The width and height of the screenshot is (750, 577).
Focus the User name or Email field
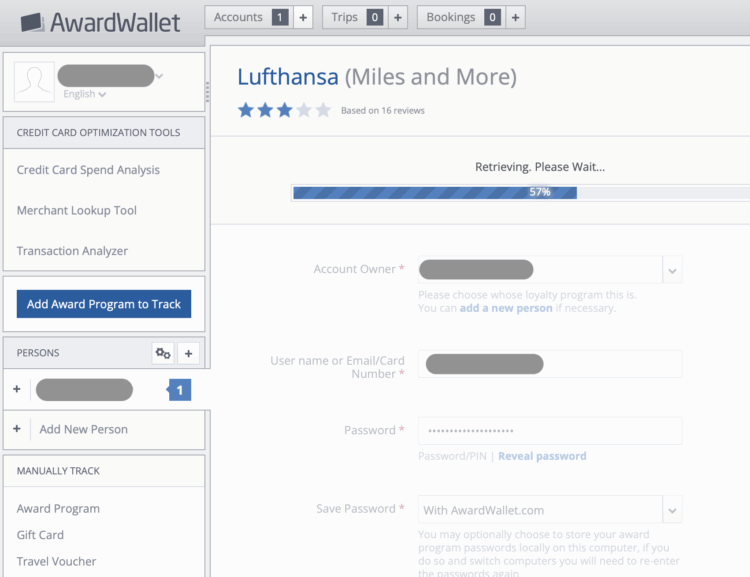click(x=550, y=364)
